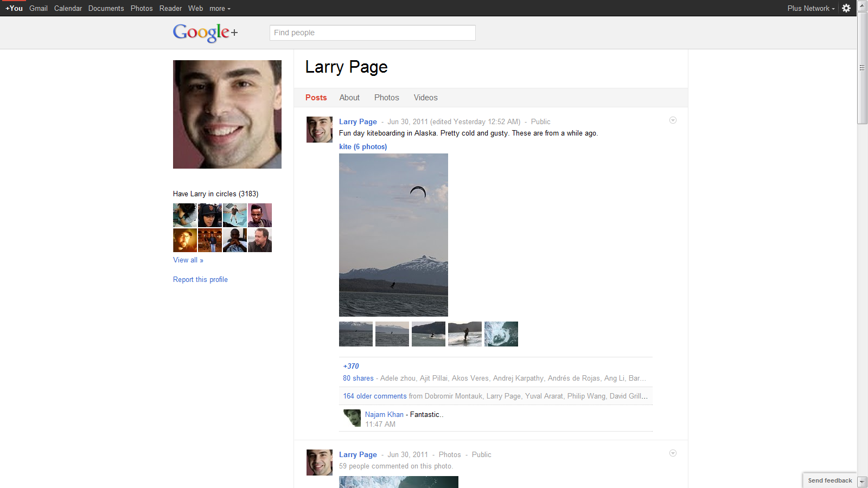Click the Google+ logo
Screen dimensions: 868x488
pos(206,33)
